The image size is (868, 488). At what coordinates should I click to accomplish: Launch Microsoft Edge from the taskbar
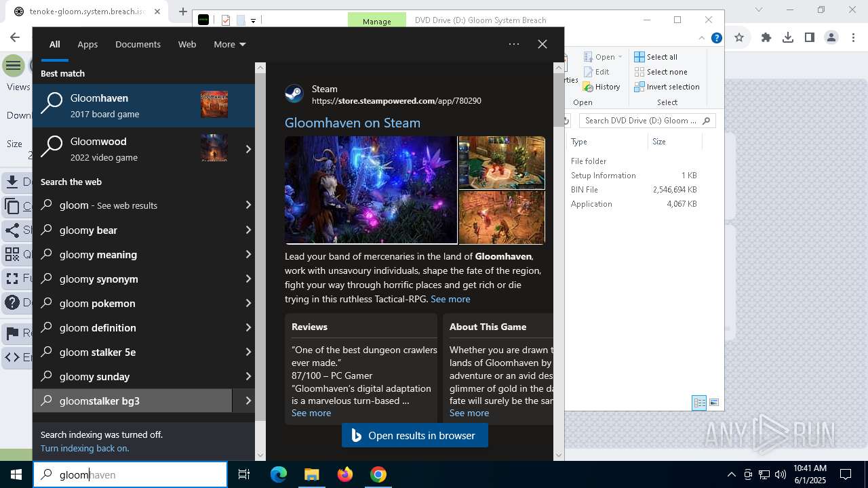pos(279,474)
